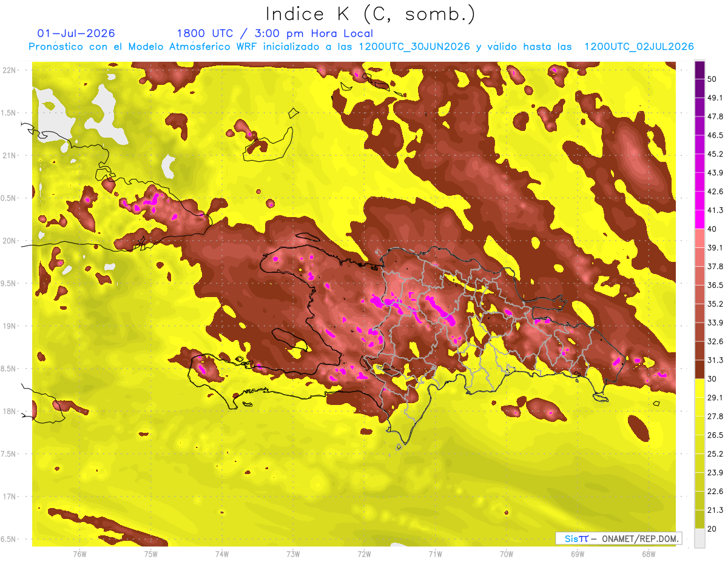Click the colorbar value "30"
The width and height of the screenshot is (728, 562).
(x=712, y=379)
